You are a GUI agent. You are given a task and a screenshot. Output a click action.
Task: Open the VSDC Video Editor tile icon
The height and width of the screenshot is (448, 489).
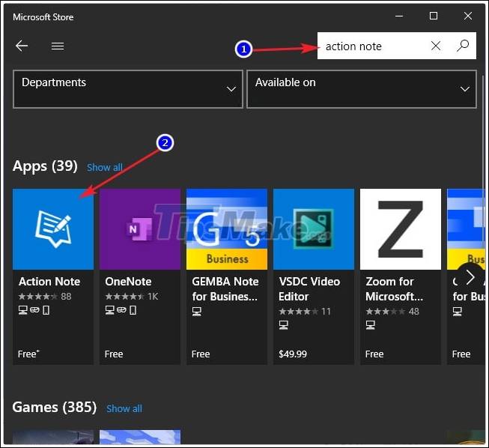[314, 229]
